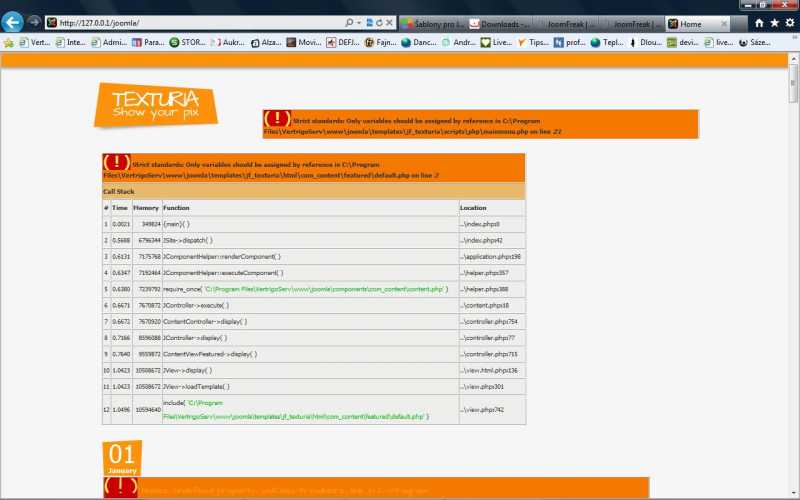Image resolution: width=800 pixels, height=500 pixels.
Task: Click the vertical scrollbar down arrow
Action: pyautogui.click(x=794, y=494)
